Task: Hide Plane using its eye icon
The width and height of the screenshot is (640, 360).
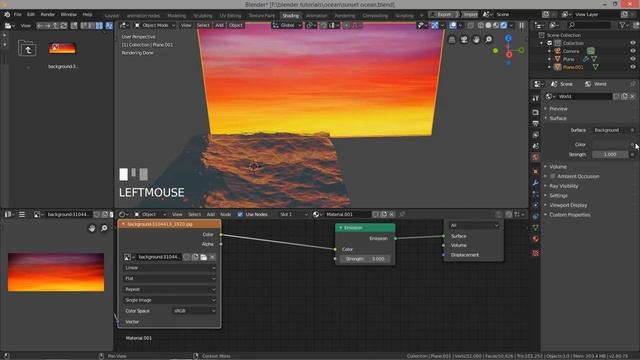Action: tap(633, 59)
